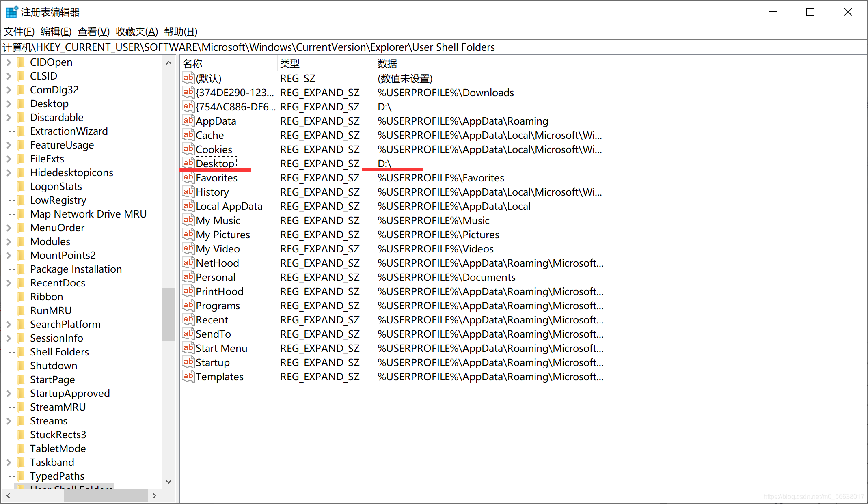Click the tree's vertical scrollbar thumb
868x504 pixels.
pyautogui.click(x=168, y=314)
